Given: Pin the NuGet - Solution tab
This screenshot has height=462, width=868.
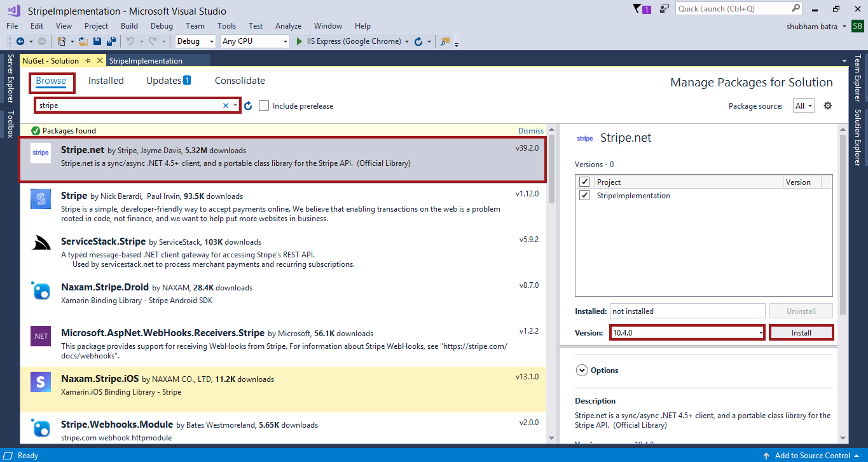Looking at the screenshot, I should pos(88,61).
